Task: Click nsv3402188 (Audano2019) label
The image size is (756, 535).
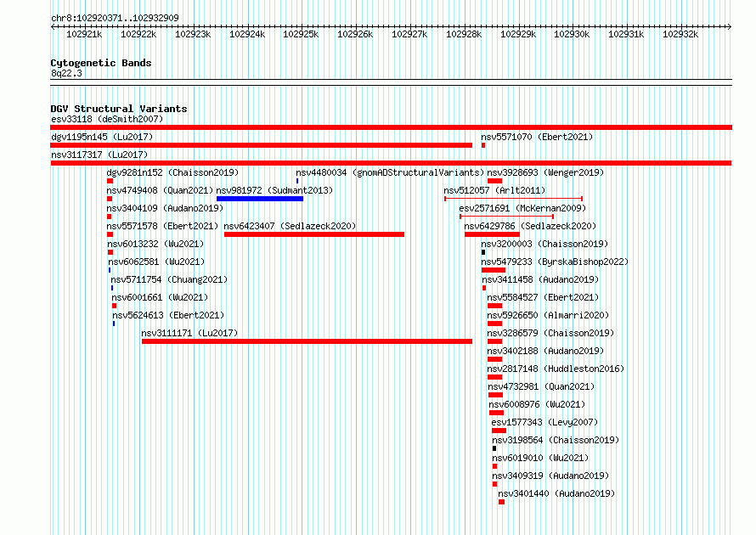Action: (x=545, y=351)
